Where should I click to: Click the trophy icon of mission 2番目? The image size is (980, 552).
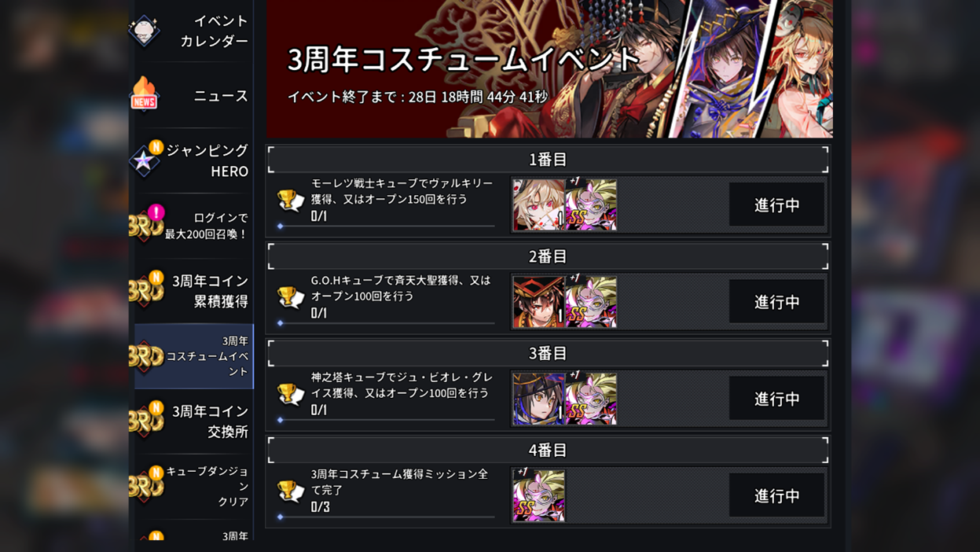point(291,297)
